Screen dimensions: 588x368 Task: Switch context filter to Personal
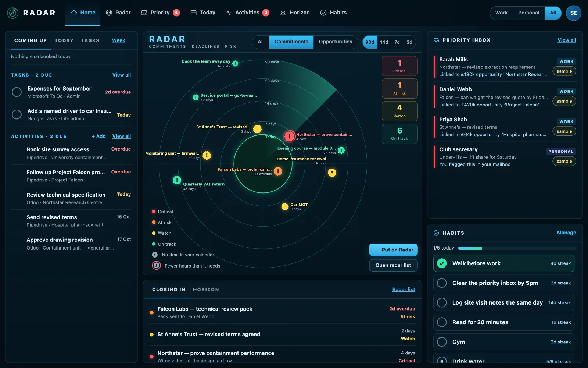pos(528,13)
